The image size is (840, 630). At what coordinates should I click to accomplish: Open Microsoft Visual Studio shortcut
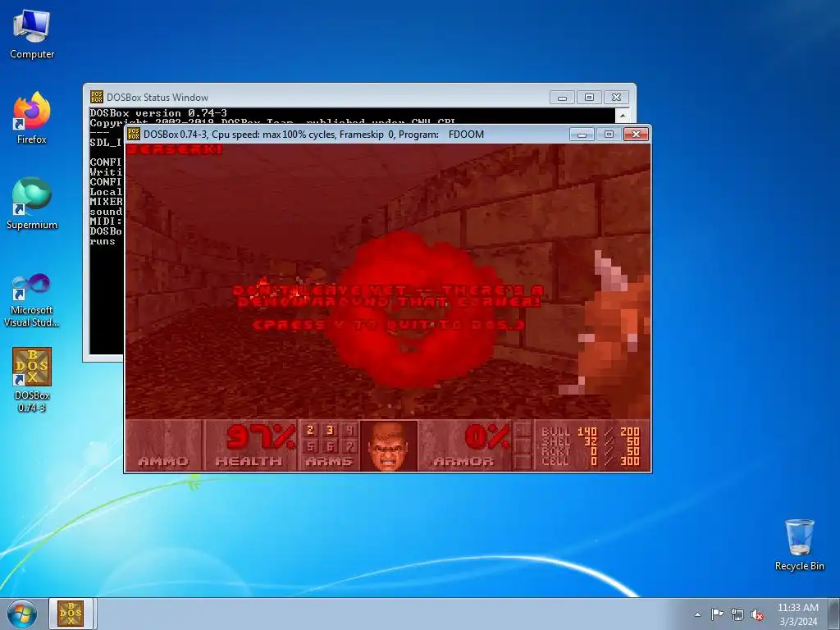tap(32, 300)
